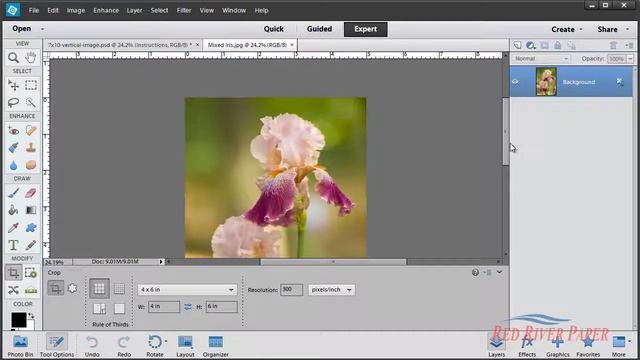The image size is (640, 360).
Task: Click the Background layer thumbnail
Action: (x=546, y=82)
